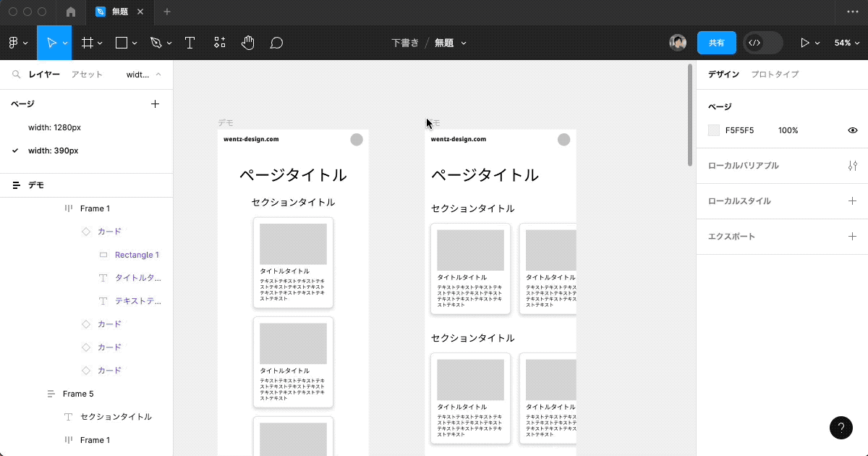Click the F5F5F5 page color swatch
868x456 pixels.
714,130
